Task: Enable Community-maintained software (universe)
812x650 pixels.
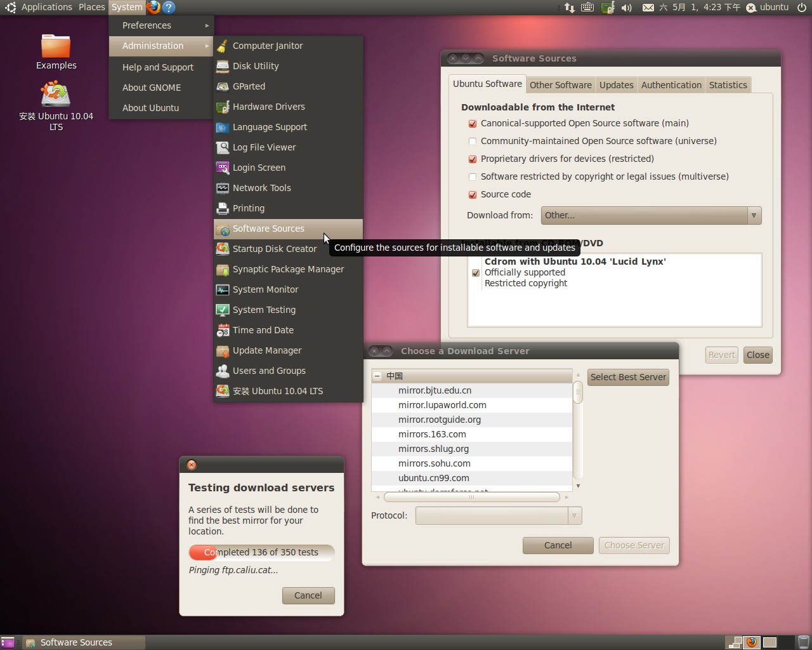Action: pyautogui.click(x=473, y=142)
